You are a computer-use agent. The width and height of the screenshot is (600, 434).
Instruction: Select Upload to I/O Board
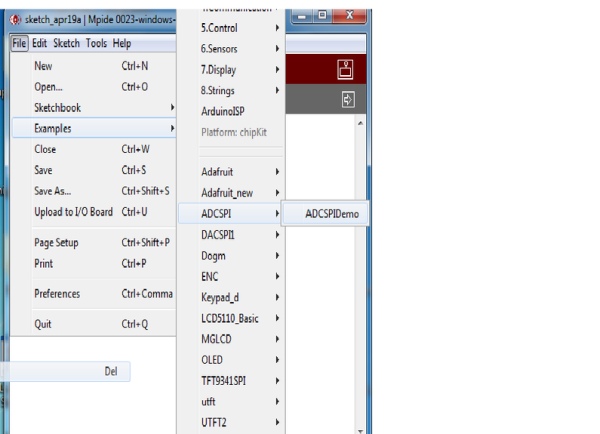(x=94, y=212)
